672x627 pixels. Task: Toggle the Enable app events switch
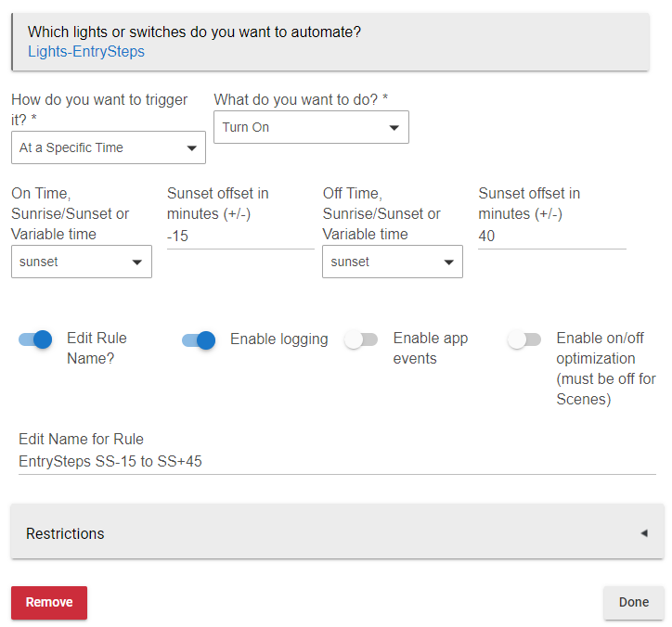[361, 340]
